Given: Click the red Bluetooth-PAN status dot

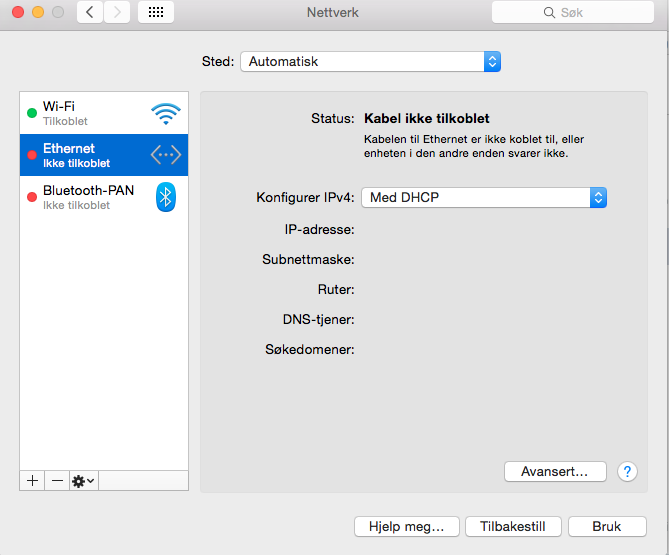Looking at the screenshot, I should pyautogui.click(x=32, y=197).
